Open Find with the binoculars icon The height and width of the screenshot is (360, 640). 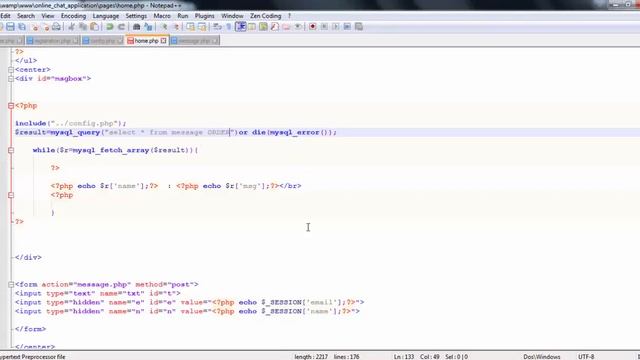[x=136, y=27]
